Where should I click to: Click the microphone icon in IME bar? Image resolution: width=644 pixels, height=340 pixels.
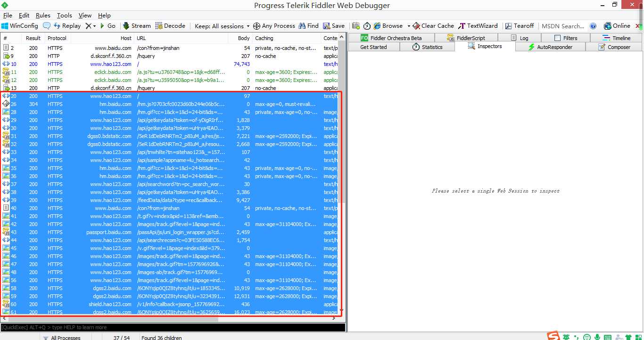click(597, 337)
